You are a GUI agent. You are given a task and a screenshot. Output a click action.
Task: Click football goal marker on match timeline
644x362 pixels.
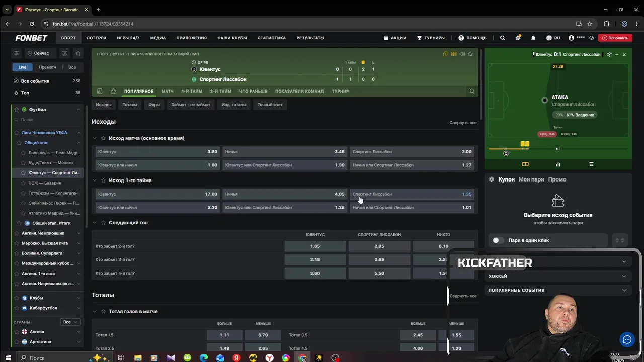[x=506, y=153]
